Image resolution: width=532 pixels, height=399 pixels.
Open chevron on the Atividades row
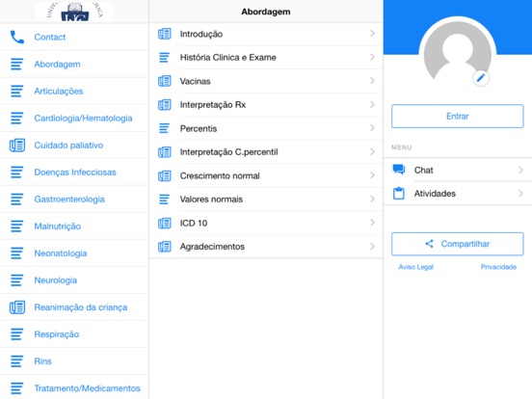520,194
